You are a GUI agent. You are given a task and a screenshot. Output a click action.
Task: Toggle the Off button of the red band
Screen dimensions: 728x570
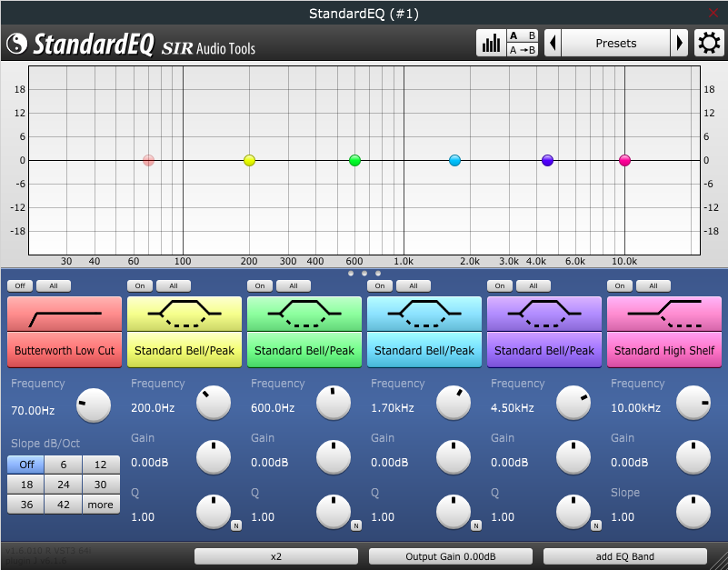coord(20,285)
